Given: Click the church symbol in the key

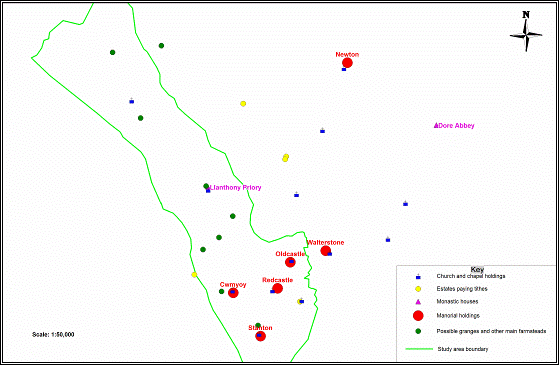Looking at the screenshot, I should click(418, 277).
